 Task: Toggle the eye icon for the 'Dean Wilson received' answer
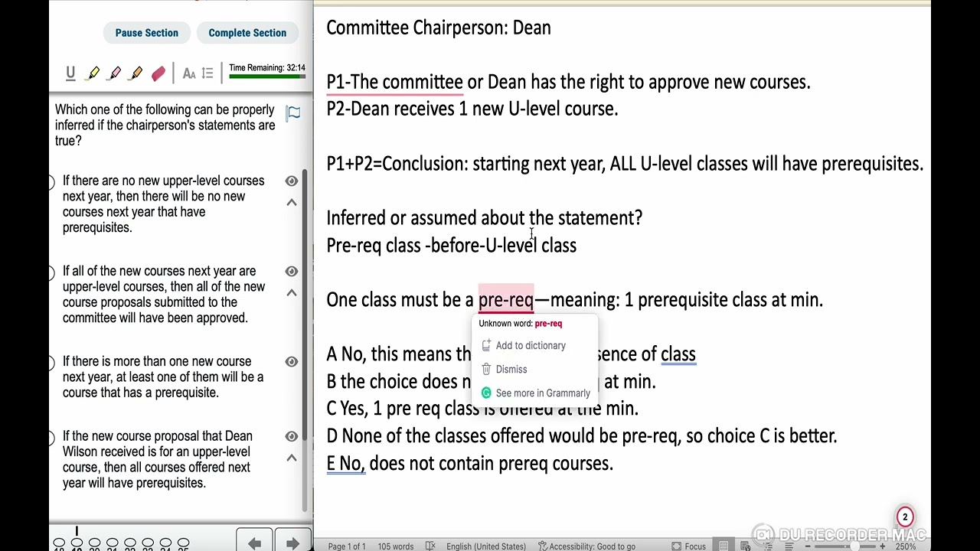click(292, 436)
